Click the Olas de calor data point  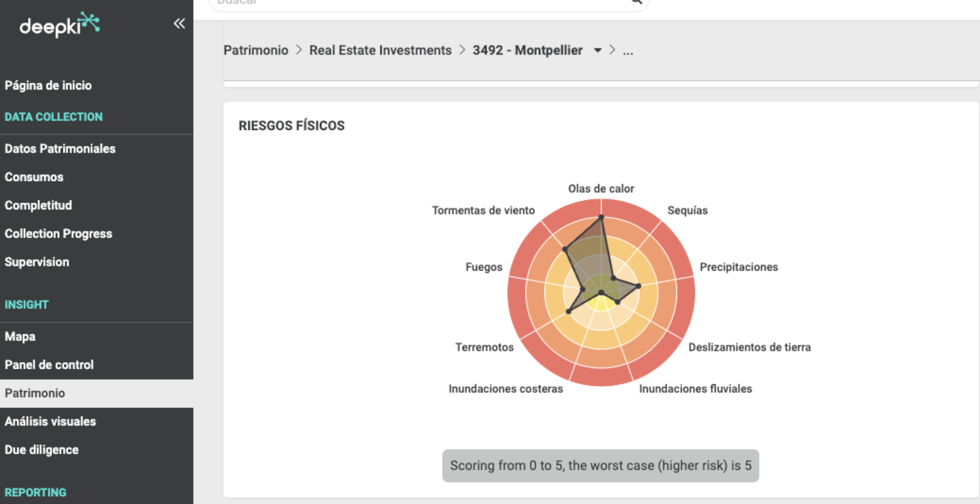[601, 217]
